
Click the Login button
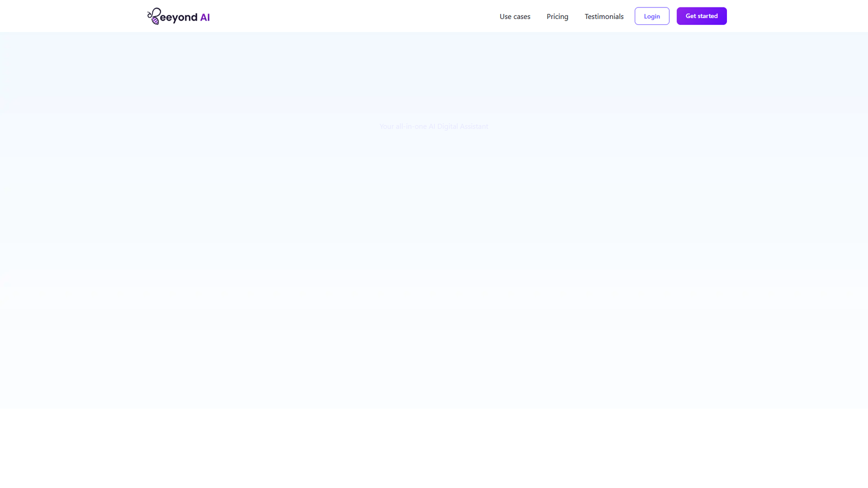[x=652, y=16]
